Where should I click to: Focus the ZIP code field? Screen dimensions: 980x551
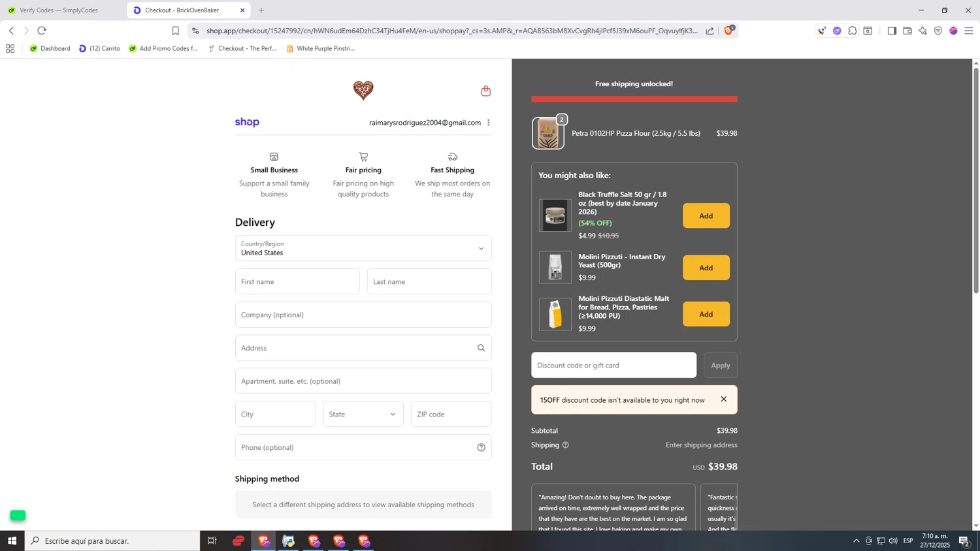[451, 414]
